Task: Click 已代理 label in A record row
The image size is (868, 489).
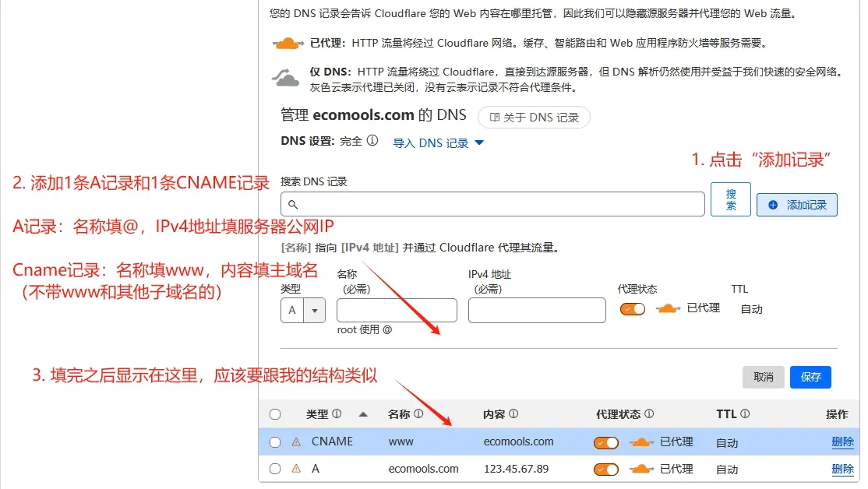Action: pos(676,469)
